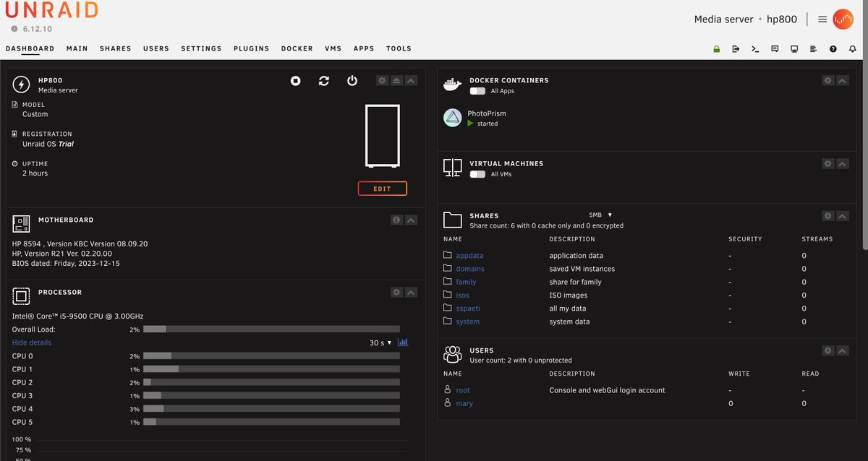Open the Unraid help icon
The width and height of the screenshot is (868, 461).
click(832, 48)
